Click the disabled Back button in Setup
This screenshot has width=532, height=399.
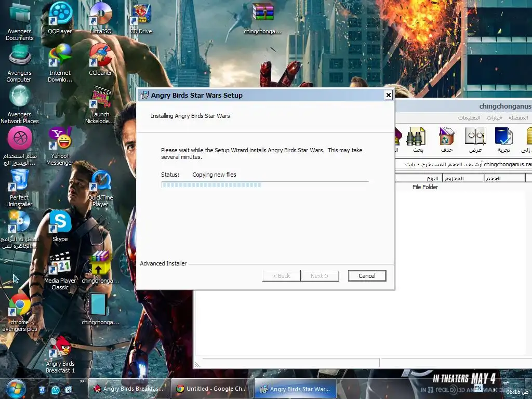pyautogui.click(x=281, y=276)
